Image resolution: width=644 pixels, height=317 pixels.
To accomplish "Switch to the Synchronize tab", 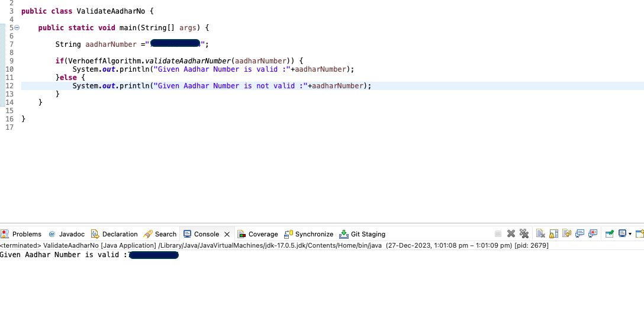I will (309, 234).
